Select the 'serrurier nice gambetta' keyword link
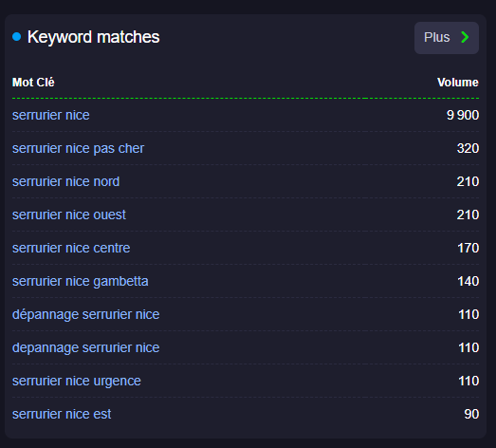496x448 pixels. point(81,282)
